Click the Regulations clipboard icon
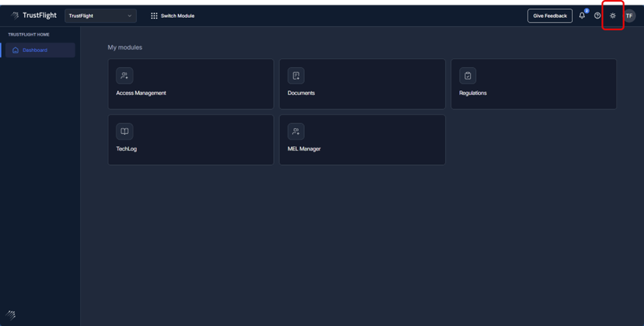Viewport: 644px width, 326px height. click(x=467, y=75)
